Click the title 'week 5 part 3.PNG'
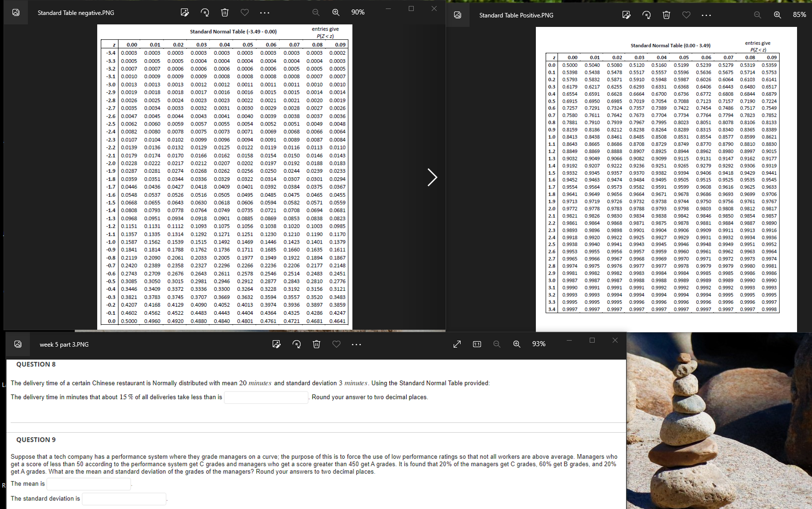This screenshot has height=509, width=812. 64,345
